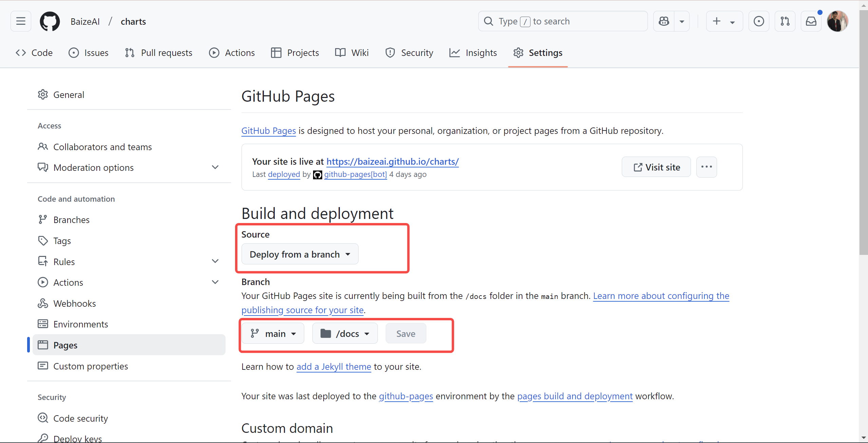868x443 pixels.
Task: Open pages build and deployment workflow link
Action: coord(575,396)
